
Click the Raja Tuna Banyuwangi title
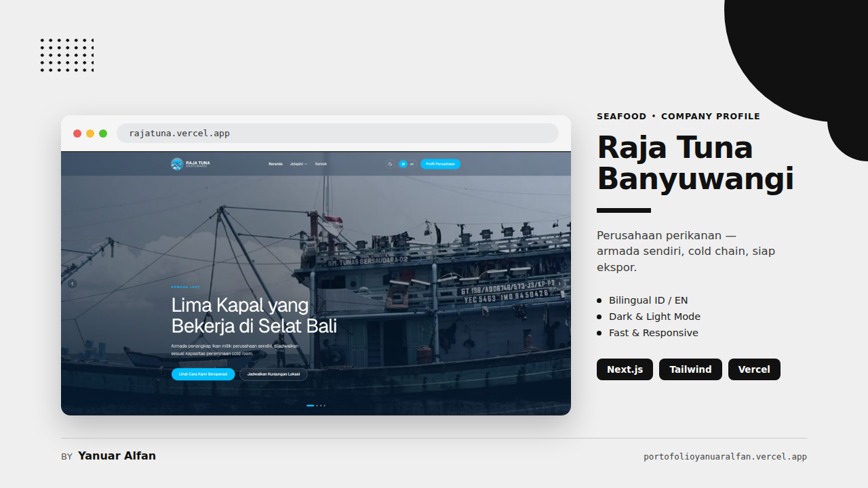(x=695, y=163)
